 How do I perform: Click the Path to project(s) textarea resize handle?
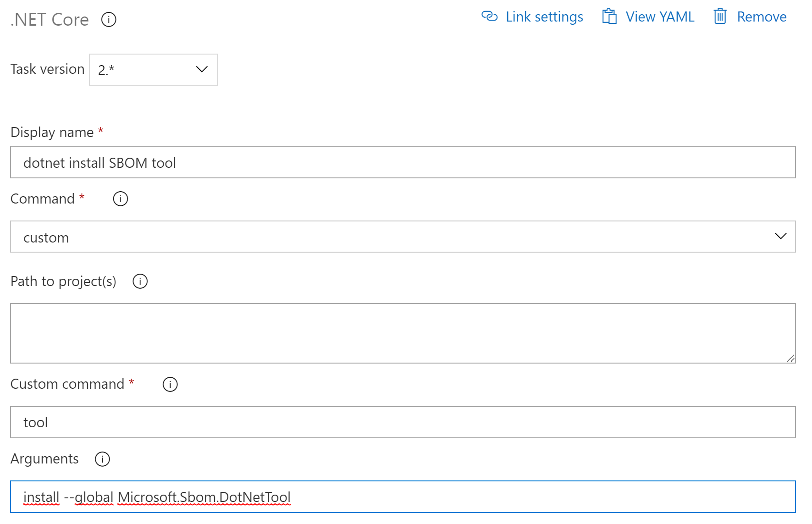click(790, 358)
